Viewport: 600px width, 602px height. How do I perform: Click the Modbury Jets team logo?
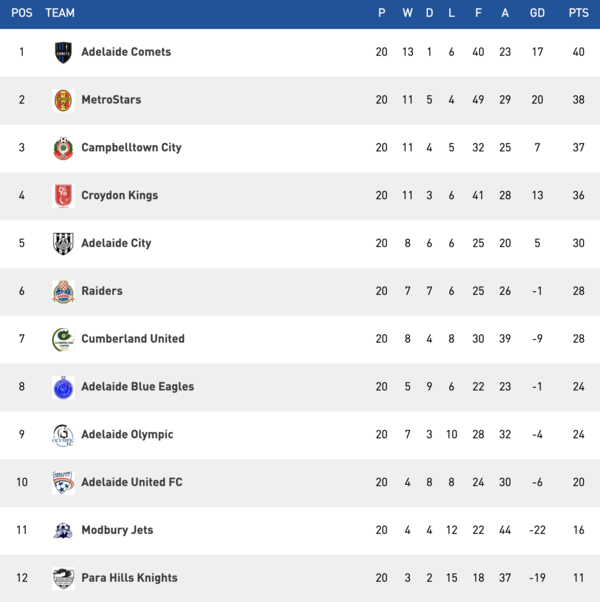click(63, 530)
